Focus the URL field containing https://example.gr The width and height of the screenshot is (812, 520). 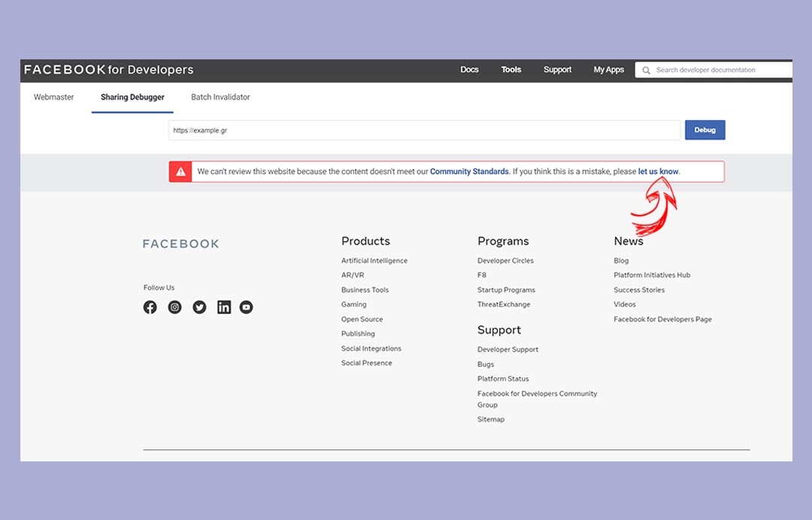pyautogui.click(x=424, y=131)
